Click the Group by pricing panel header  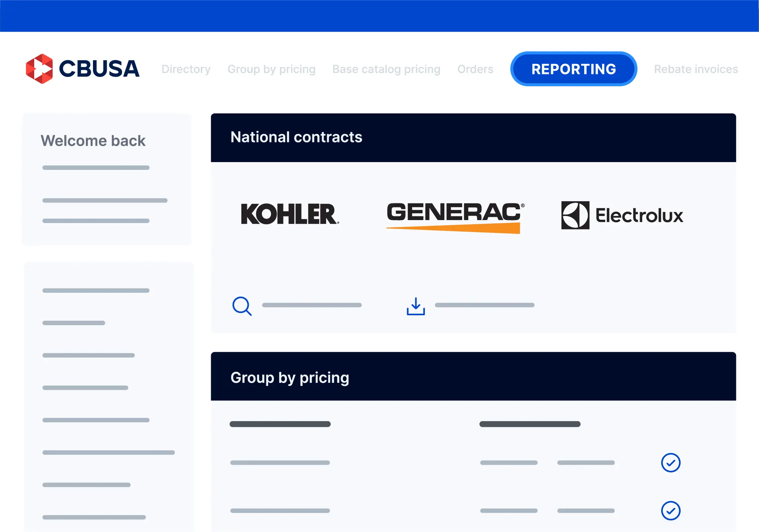[473, 376]
